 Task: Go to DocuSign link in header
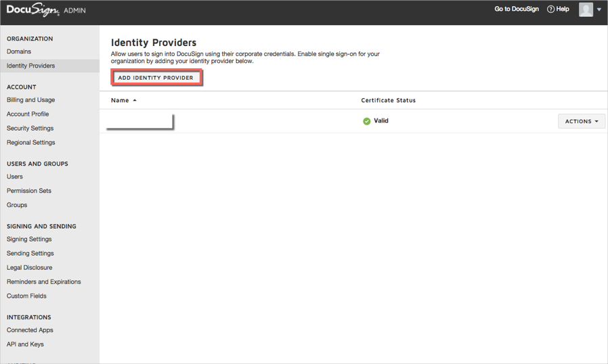[516, 9]
